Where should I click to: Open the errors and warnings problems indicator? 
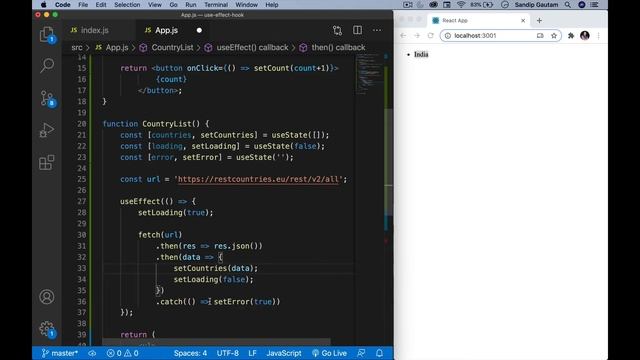click(122, 353)
